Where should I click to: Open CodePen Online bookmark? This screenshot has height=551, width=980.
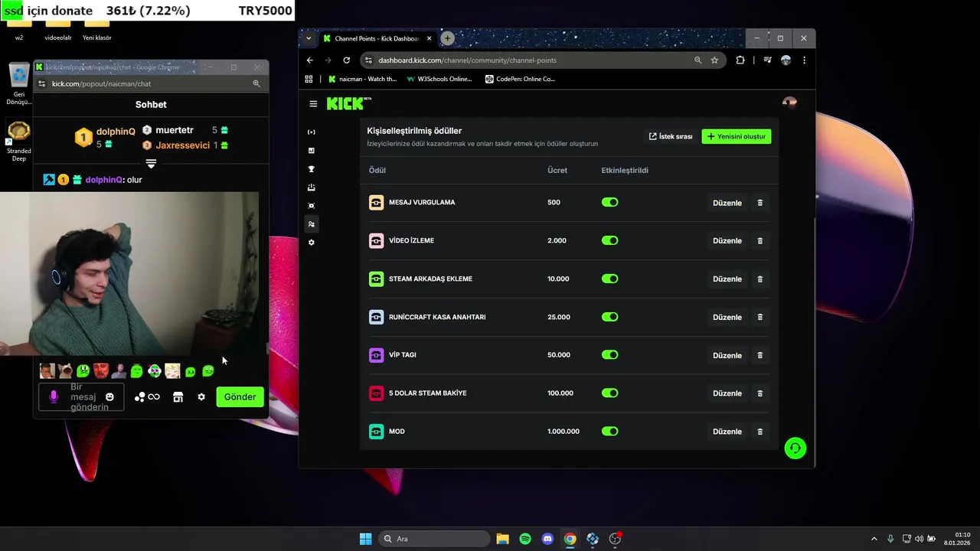coord(521,79)
